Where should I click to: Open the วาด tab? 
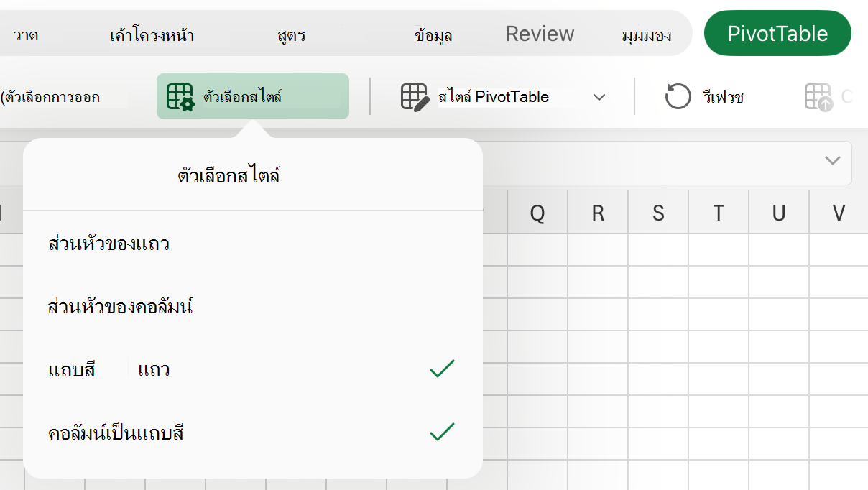26,34
